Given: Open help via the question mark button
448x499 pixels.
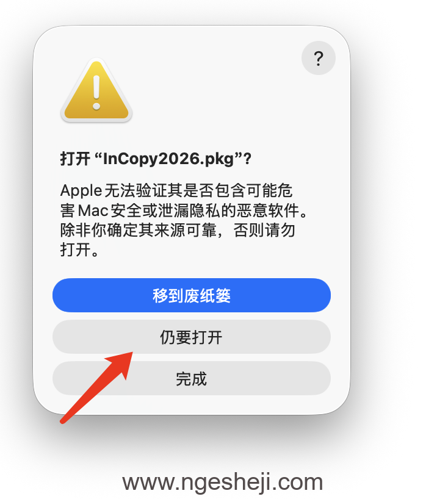Looking at the screenshot, I should point(318,58).
